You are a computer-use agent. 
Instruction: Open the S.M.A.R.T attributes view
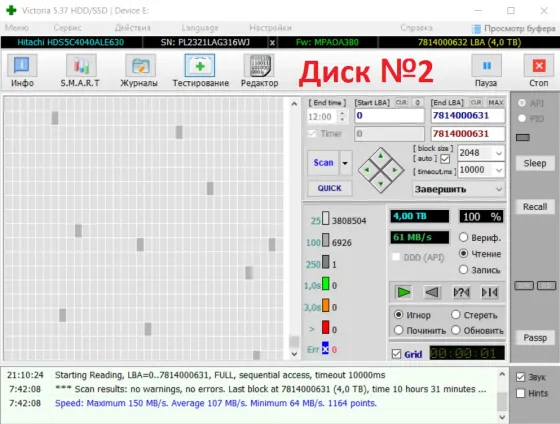[x=80, y=70]
